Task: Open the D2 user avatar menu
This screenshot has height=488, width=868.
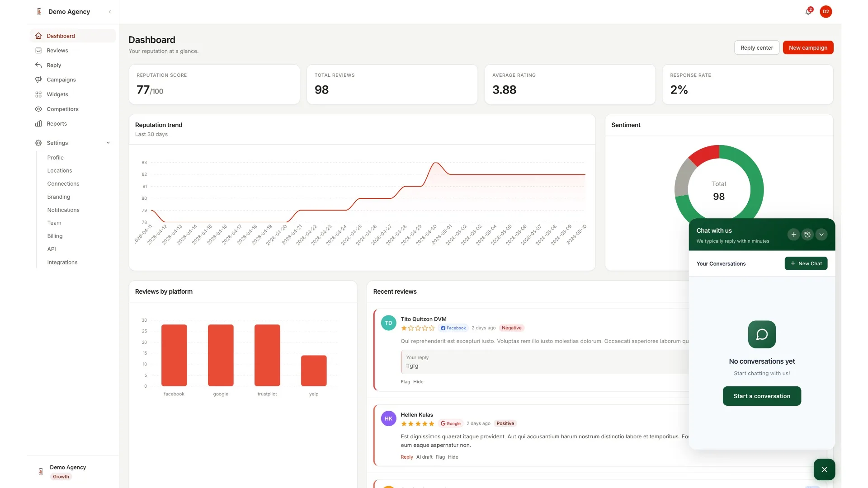Action: (x=826, y=12)
